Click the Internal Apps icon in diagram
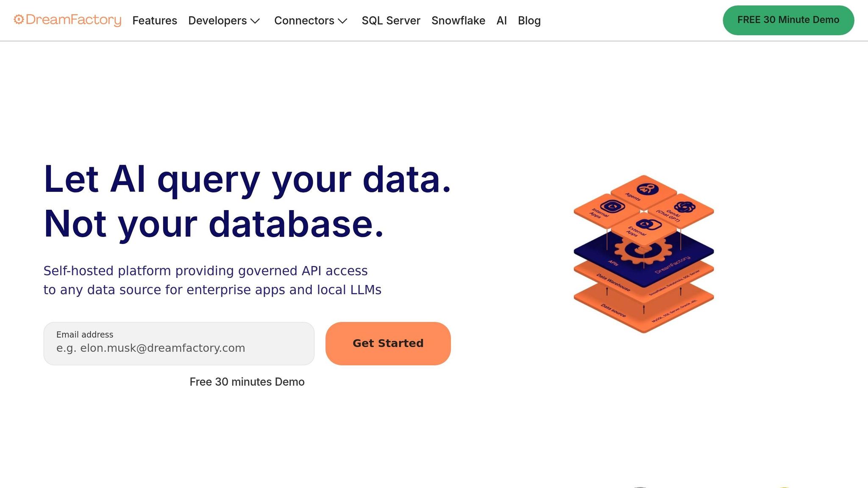The image size is (868, 488). point(612,207)
